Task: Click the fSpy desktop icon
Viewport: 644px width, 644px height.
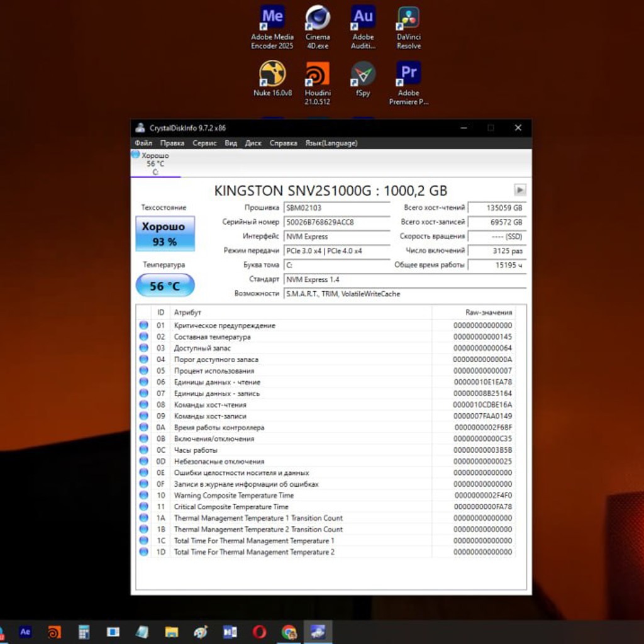Action: pyautogui.click(x=363, y=79)
